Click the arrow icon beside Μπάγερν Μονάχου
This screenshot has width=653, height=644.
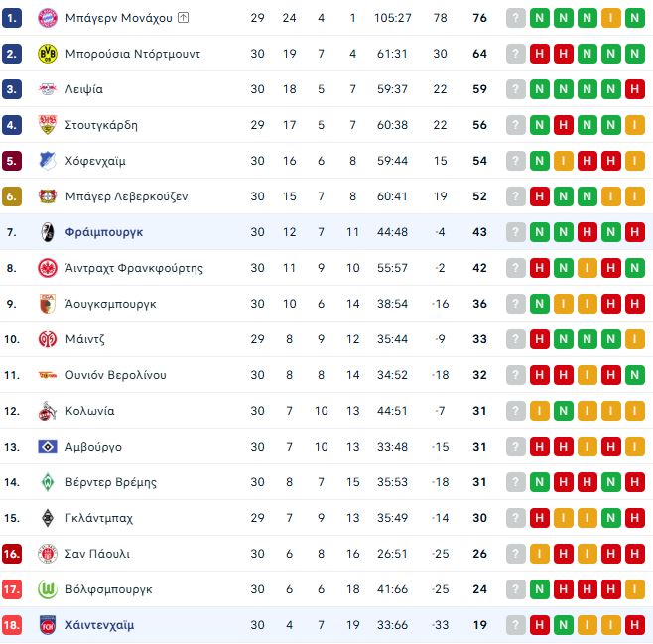click(x=184, y=18)
